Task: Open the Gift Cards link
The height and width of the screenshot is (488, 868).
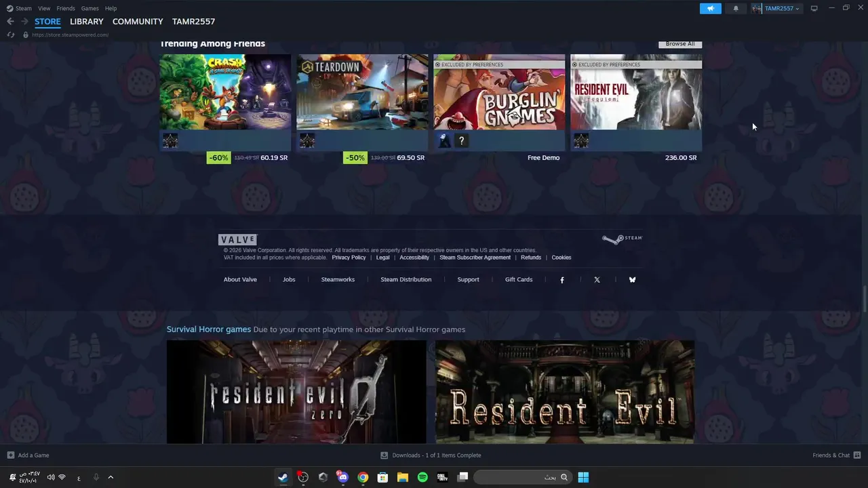Action: click(519, 280)
